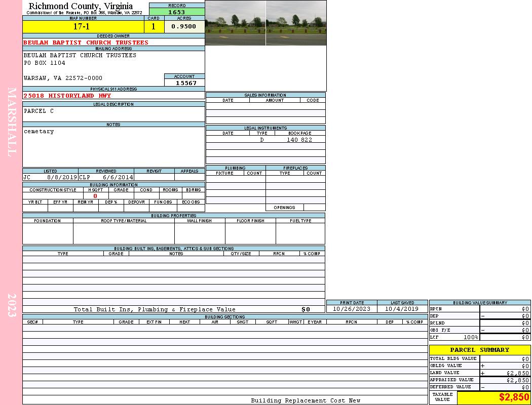The width and height of the screenshot is (532, 405).
Task: Click the PO Box 1104 mailing address line
Action: pyautogui.click(x=45, y=63)
